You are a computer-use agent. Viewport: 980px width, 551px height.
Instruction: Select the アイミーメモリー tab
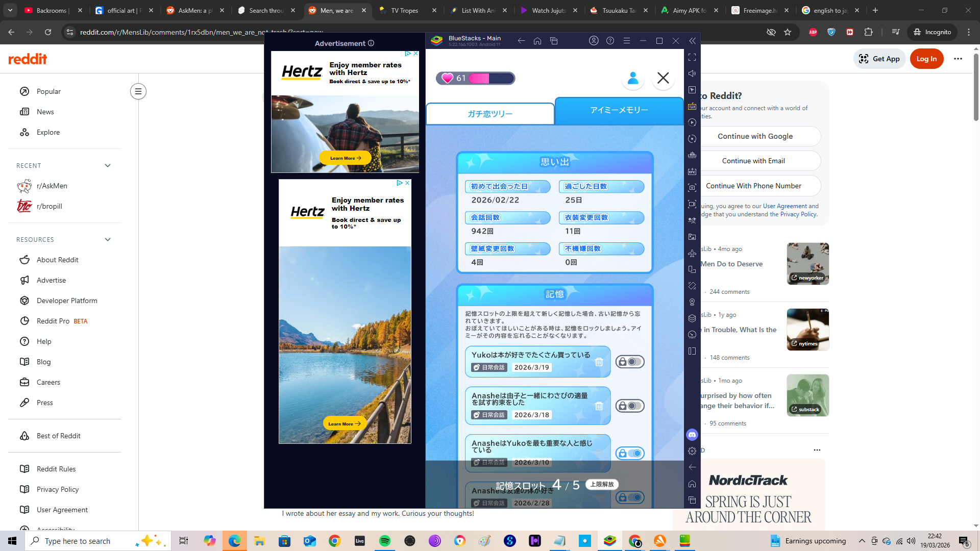point(619,110)
